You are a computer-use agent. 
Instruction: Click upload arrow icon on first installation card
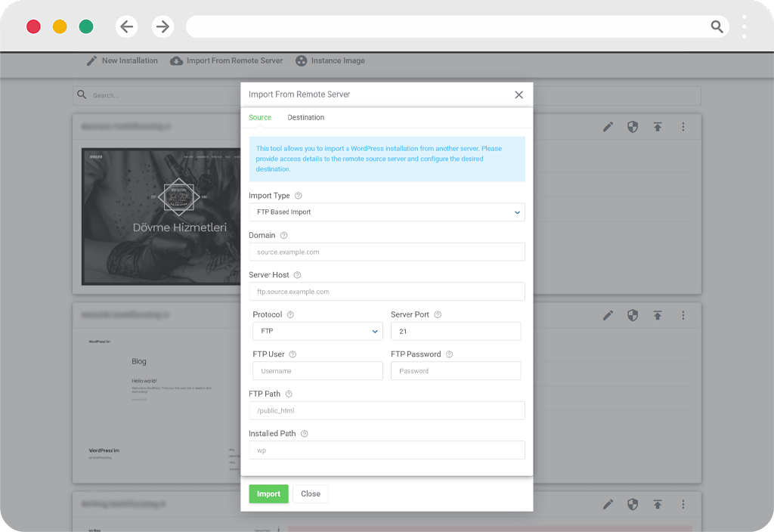pos(658,127)
